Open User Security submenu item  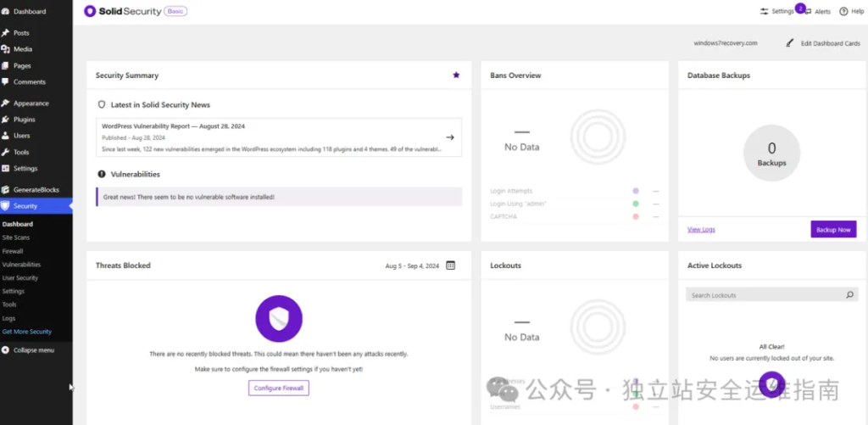click(20, 278)
